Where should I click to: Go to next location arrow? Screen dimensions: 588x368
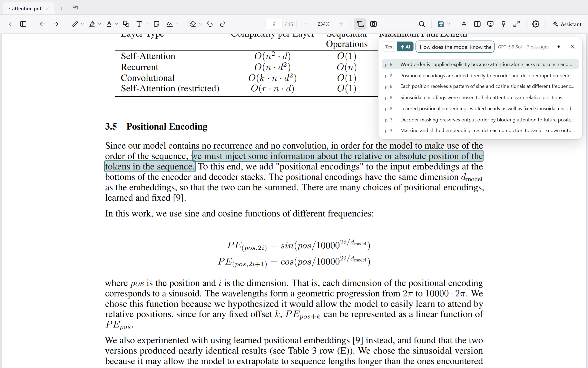(x=56, y=24)
